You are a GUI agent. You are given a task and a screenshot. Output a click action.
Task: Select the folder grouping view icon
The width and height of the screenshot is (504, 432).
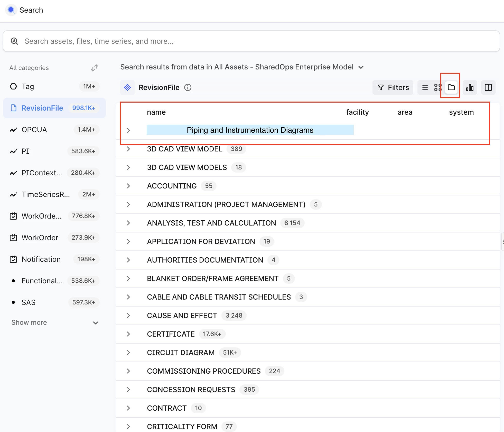[451, 87]
